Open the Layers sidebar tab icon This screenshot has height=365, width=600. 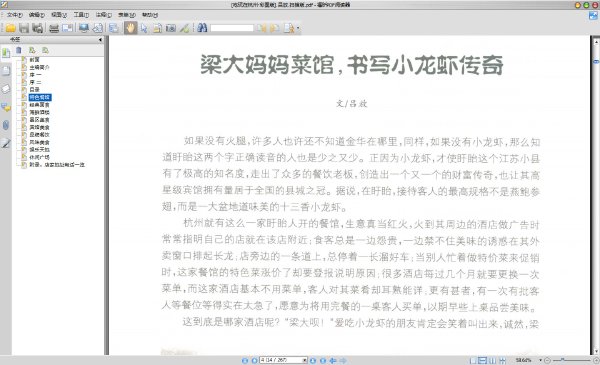6,89
